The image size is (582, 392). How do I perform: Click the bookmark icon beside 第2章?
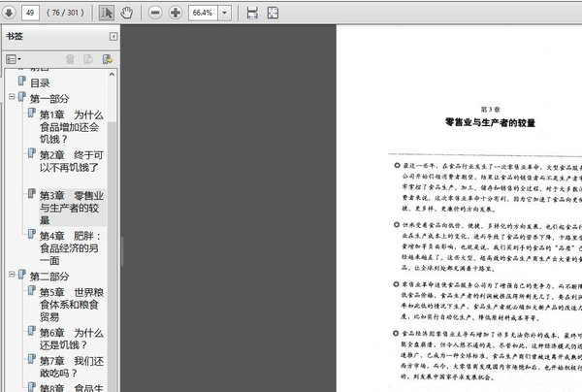(32, 153)
